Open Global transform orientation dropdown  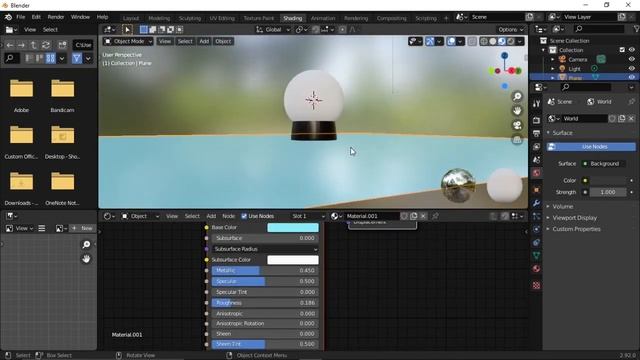[x=273, y=29]
